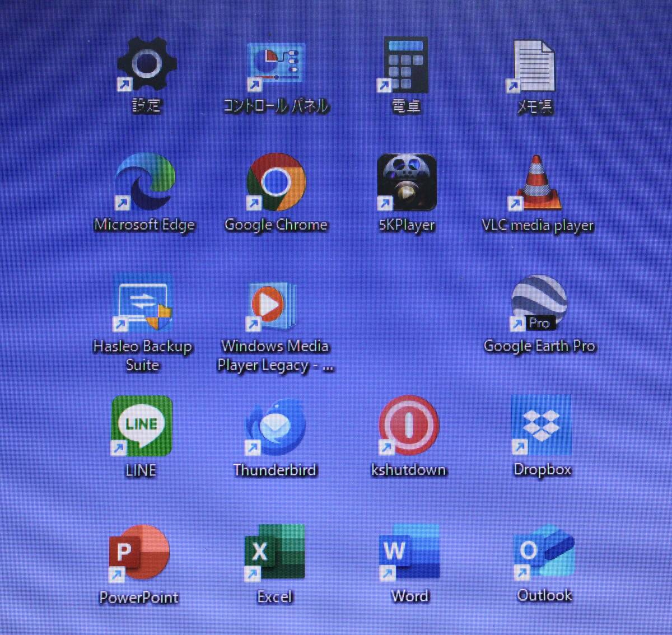Click the Outlook desktop icon

544,551
